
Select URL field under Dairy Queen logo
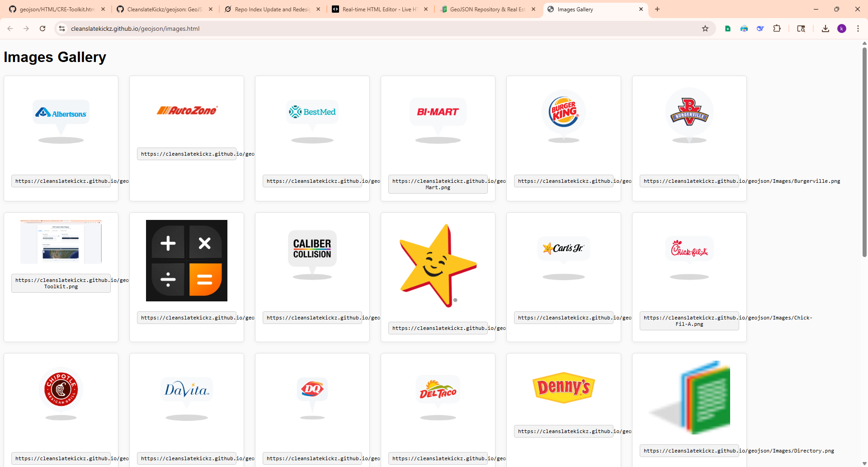click(312, 458)
